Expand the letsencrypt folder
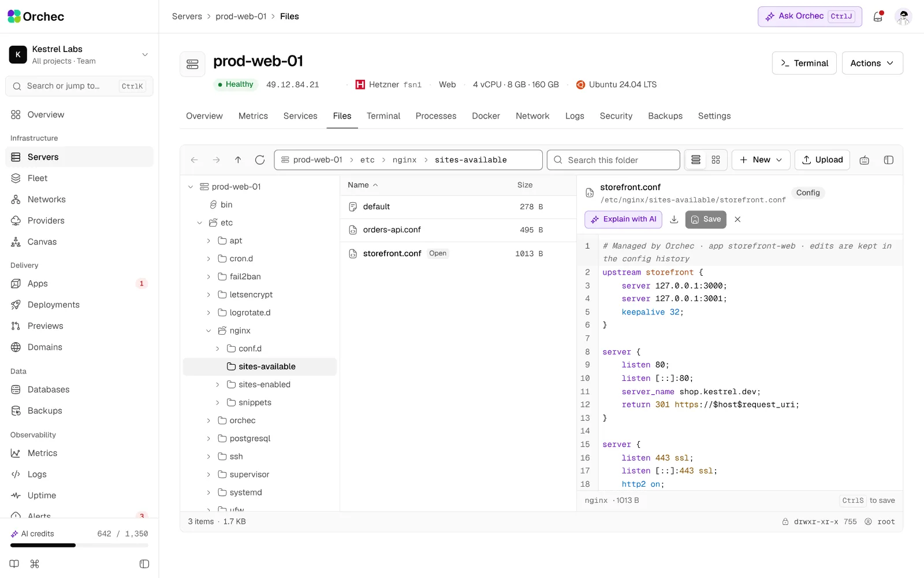 tap(208, 295)
